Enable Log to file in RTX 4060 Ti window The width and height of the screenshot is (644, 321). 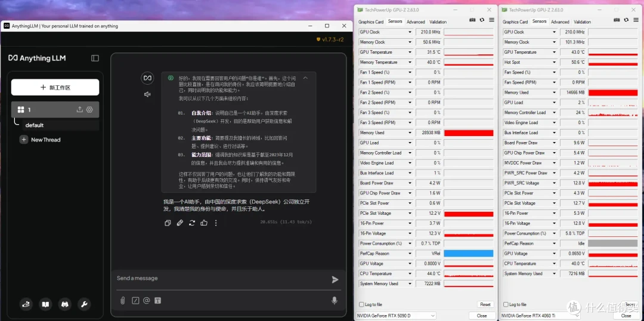[x=505, y=304]
